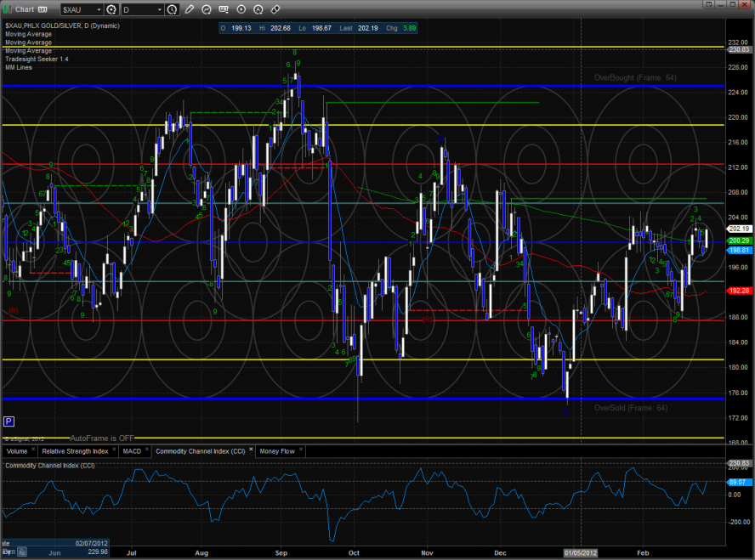Viewport: 755px width, 560px height.
Task: Click the symbol settings gear icon
Action: (x=111, y=9)
